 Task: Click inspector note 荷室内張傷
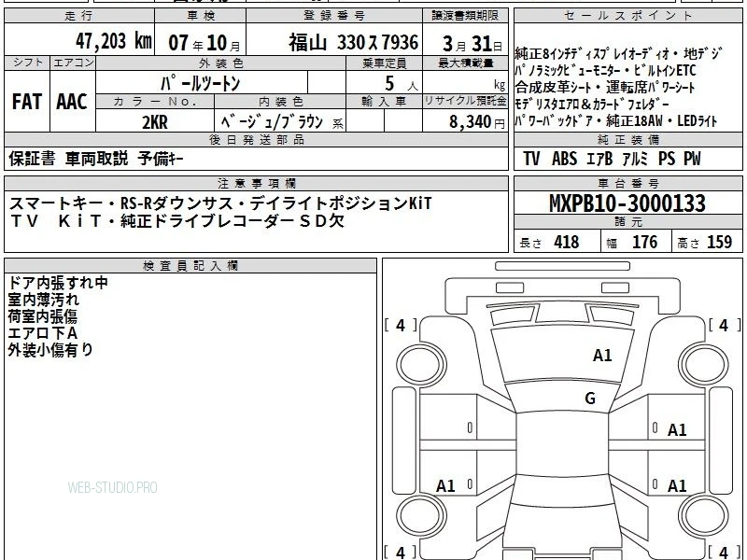(x=42, y=316)
